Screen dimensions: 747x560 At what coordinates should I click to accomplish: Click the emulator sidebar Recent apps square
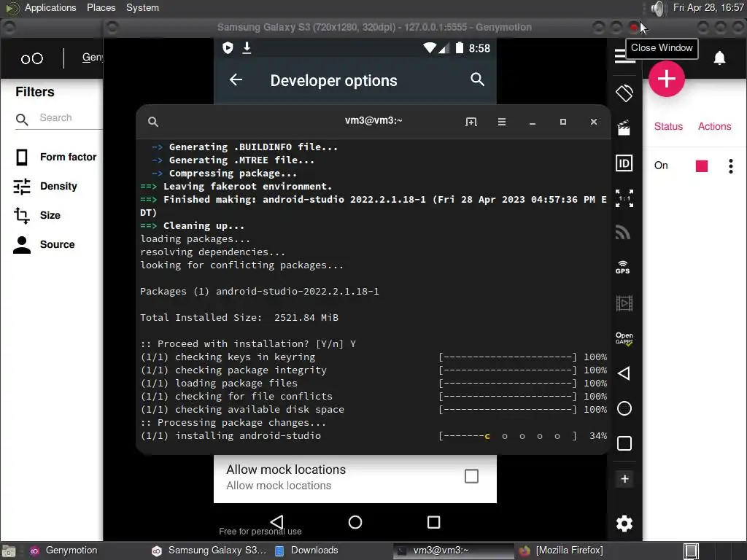coord(624,443)
